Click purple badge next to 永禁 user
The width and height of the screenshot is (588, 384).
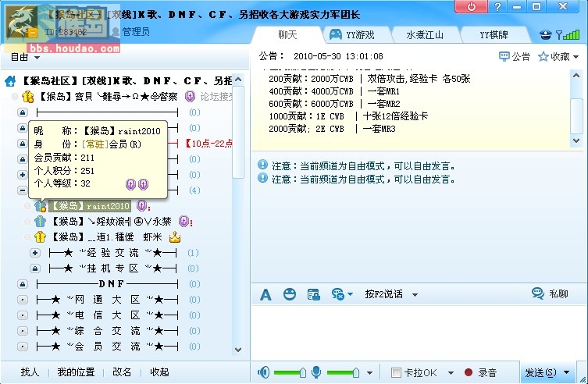tap(184, 222)
